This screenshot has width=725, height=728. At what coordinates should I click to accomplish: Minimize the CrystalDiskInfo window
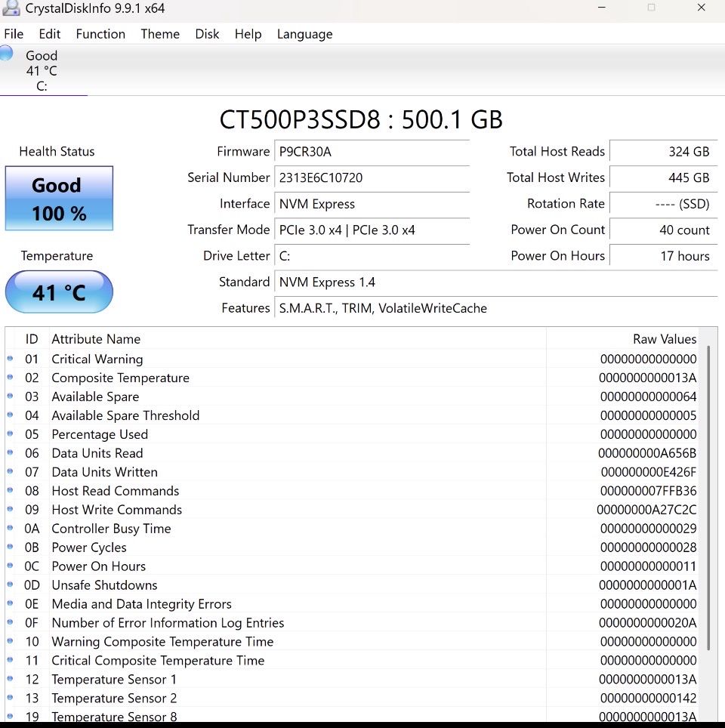[x=601, y=8]
